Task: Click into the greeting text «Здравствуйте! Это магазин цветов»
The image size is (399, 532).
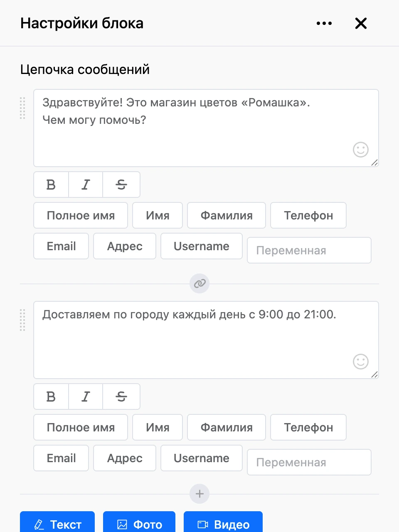Action: point(140,102)
